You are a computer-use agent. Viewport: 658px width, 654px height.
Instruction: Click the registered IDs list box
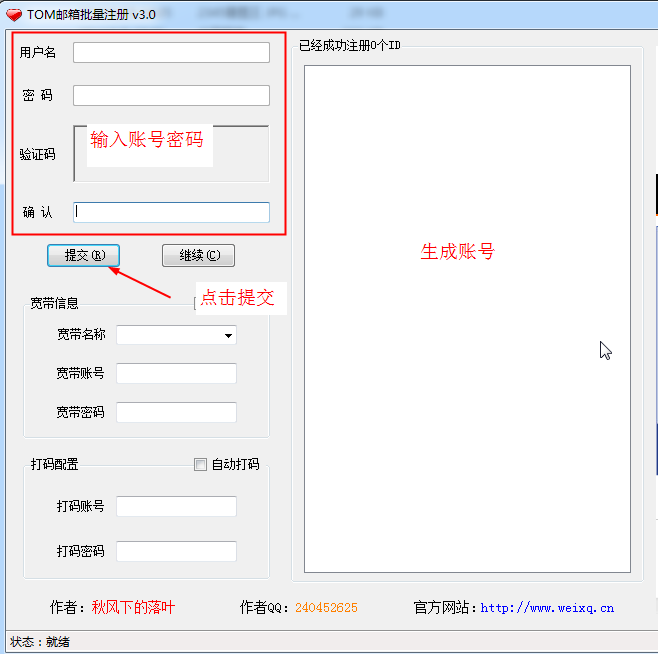click(x=467, y=319)
